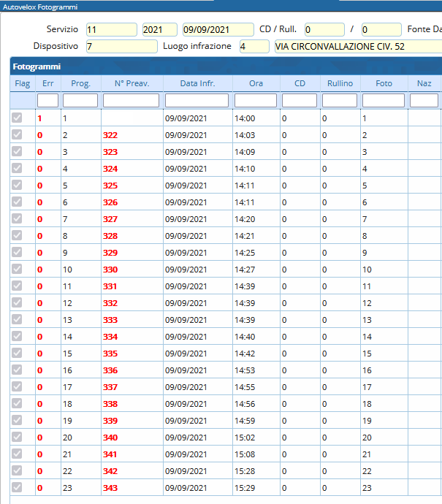This screenshot has height=504, width=442.
Task: Toggle the Flag checkbox for Prog. 23
Action: coord(17,488)
